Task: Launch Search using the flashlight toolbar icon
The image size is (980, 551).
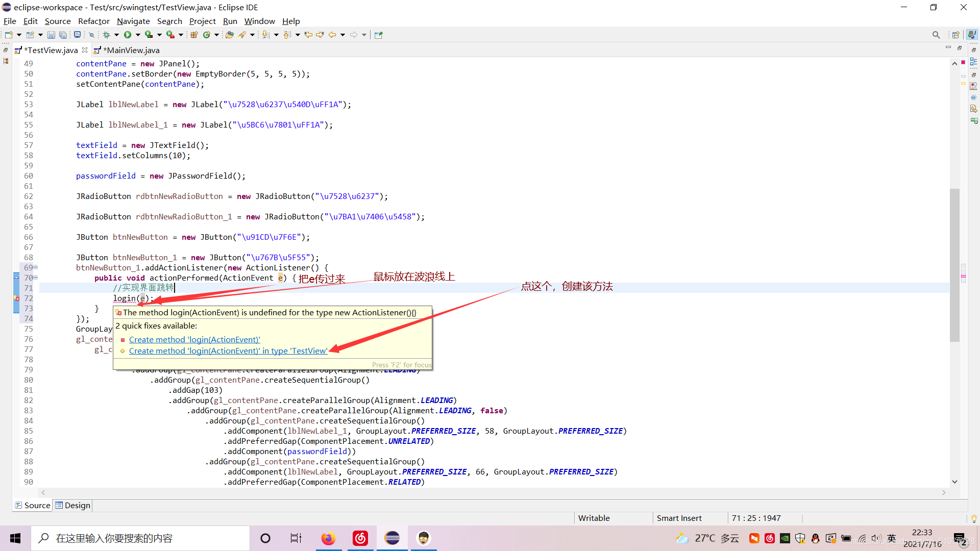Action: (242, 34)
